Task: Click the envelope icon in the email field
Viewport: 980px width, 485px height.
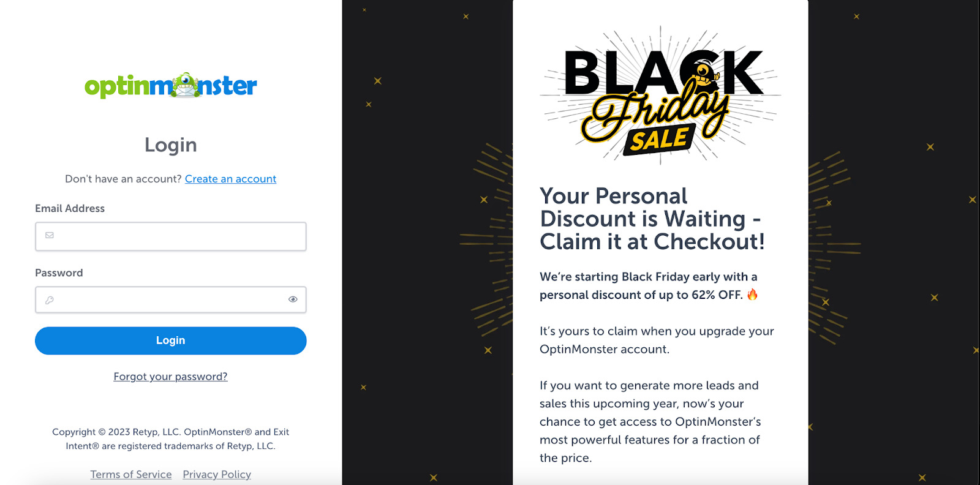Action: pyautogui.click(x=50, y=235)
